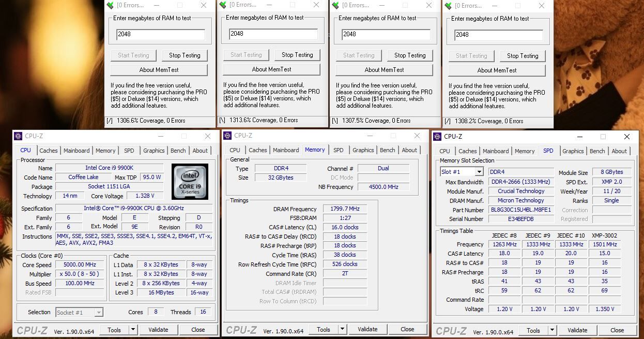
Task: Click the RAM megabytes field in the 1307.5% MemTest
Action: point(386,35)
